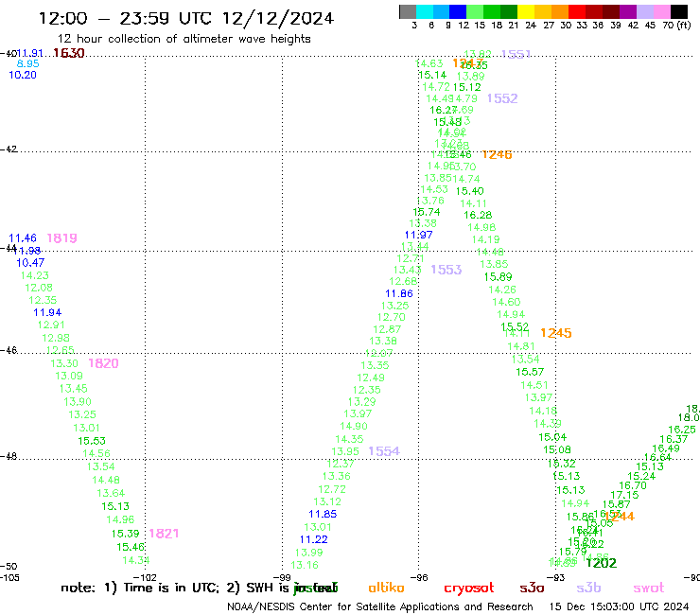The height and width of the screenshot is (615, 700).
Task: Click the dark blue 12 ft legend swatch
Action: (x=458, y=11)
